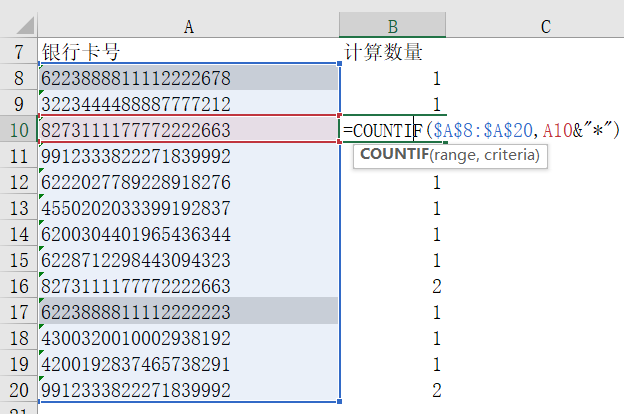Select row 10 header
Screen dimensions: 624x414
coord(19,129)
